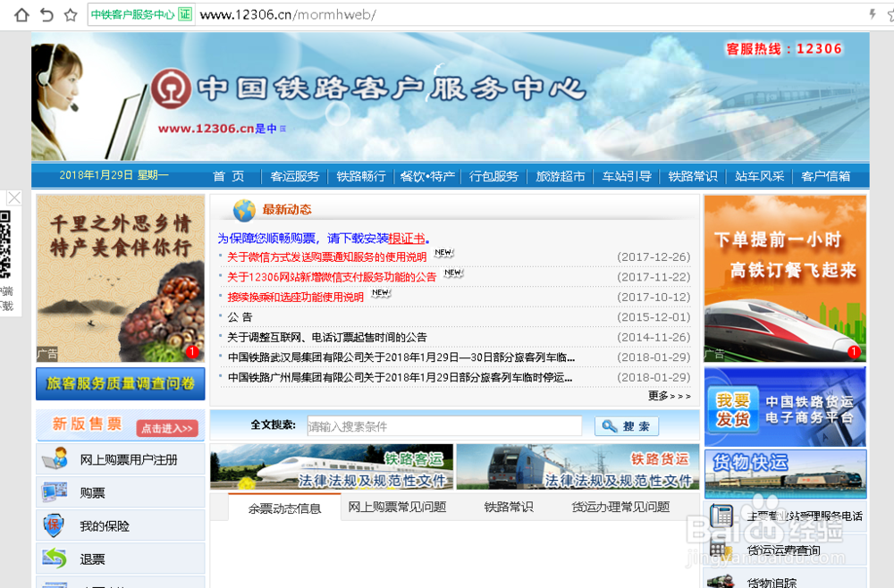Open the 货物快运 banner
This screenshot has height=588, width=894.
[785, 474]
